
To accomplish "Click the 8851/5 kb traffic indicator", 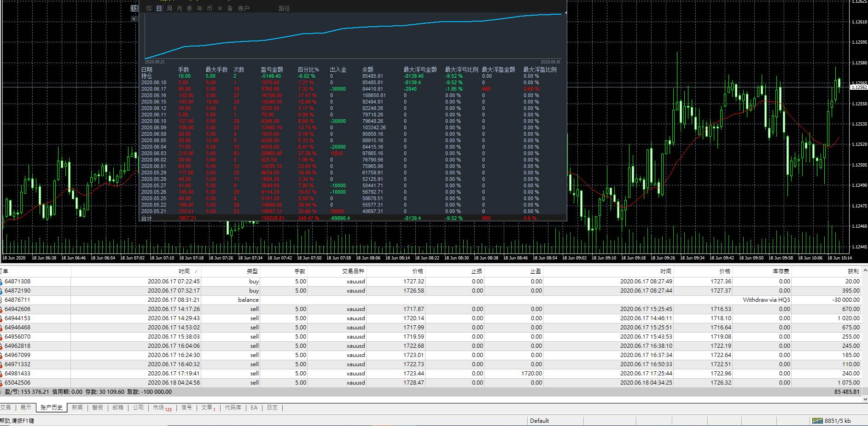I will tap(838, 420).
